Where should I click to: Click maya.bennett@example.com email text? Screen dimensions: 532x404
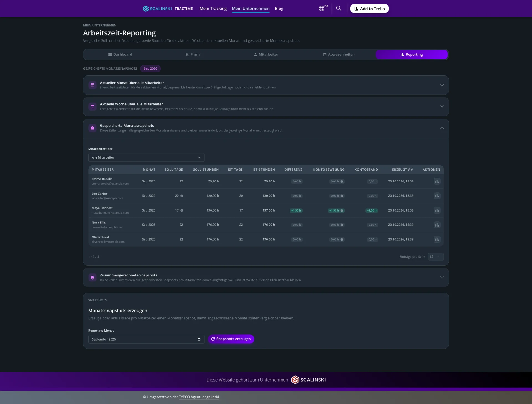pos(110,213)
